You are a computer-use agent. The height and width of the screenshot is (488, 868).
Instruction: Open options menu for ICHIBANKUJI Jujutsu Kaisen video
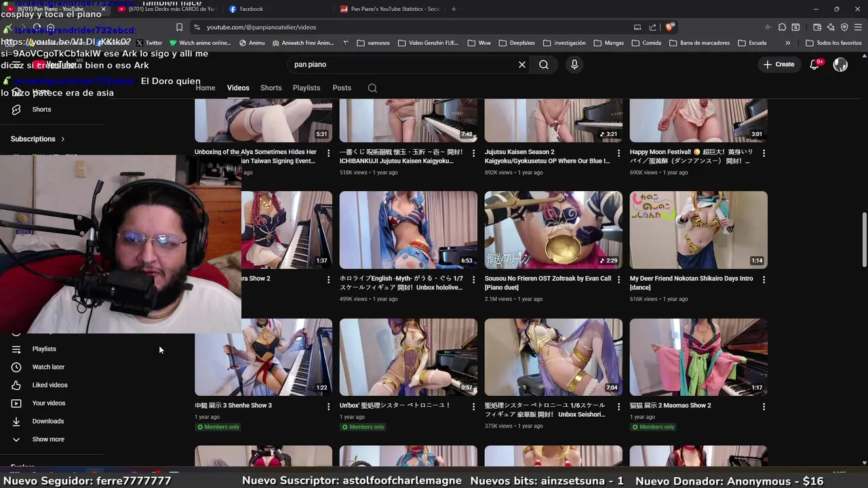click(473, 153)
